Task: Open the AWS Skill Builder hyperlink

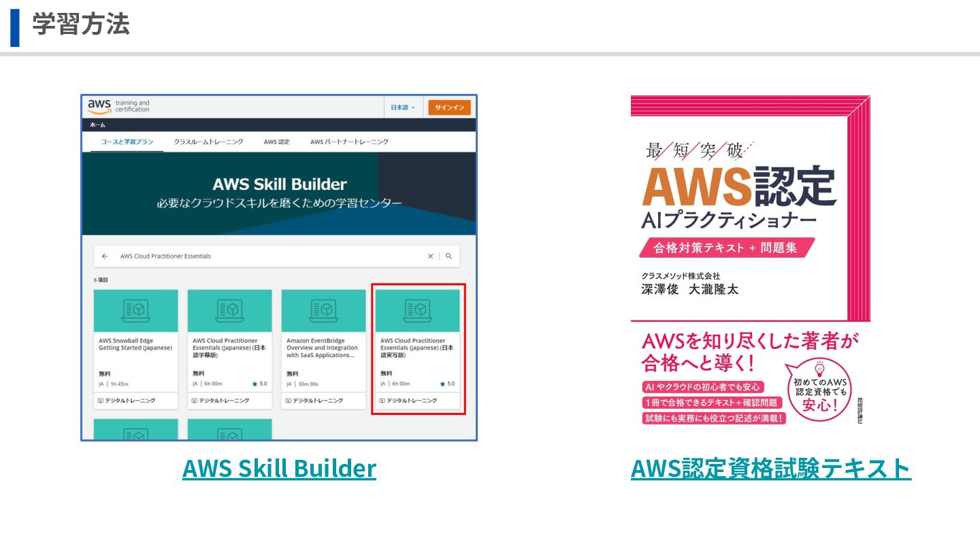Action: (279, 468)
